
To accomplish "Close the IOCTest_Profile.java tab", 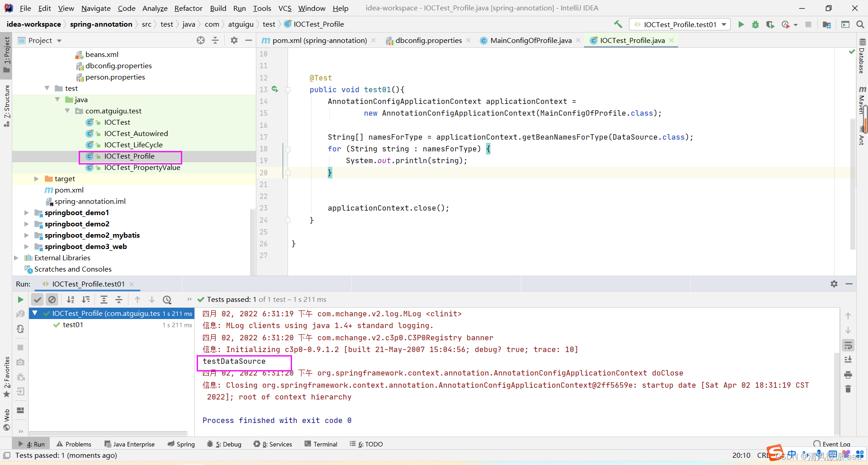I will [672, 40].
